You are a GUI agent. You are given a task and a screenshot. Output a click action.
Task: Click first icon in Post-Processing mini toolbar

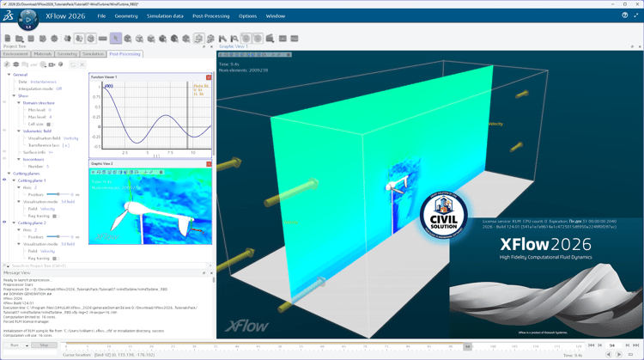tap(7, 64)
